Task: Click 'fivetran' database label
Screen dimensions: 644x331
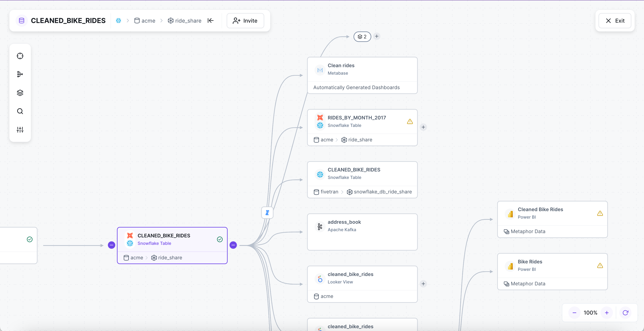Action: 329,192
